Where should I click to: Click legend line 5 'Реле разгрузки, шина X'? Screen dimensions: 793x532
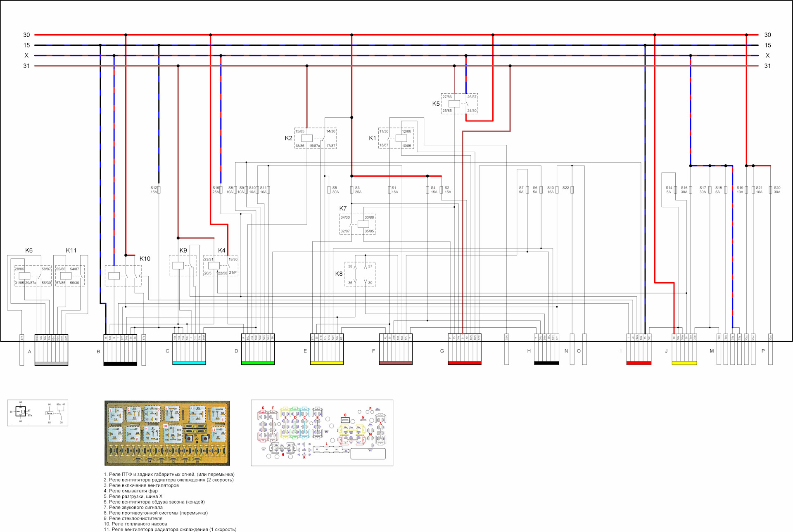click(x=133, y=497)
